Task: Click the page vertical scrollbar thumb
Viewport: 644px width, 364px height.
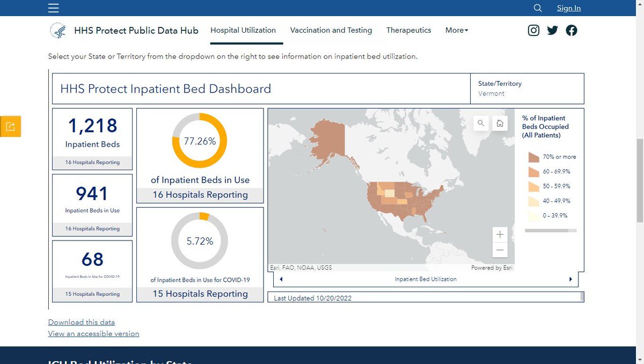Action: click(x=639, y=180)
